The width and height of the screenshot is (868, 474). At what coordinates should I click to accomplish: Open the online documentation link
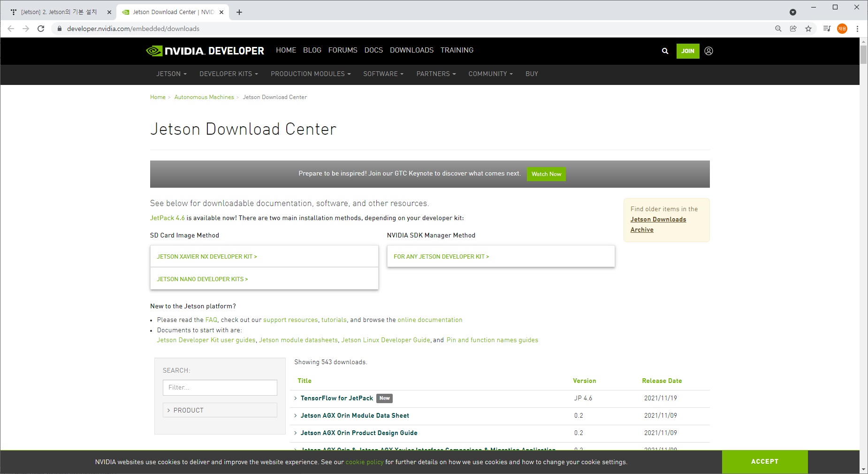(430, 320)
